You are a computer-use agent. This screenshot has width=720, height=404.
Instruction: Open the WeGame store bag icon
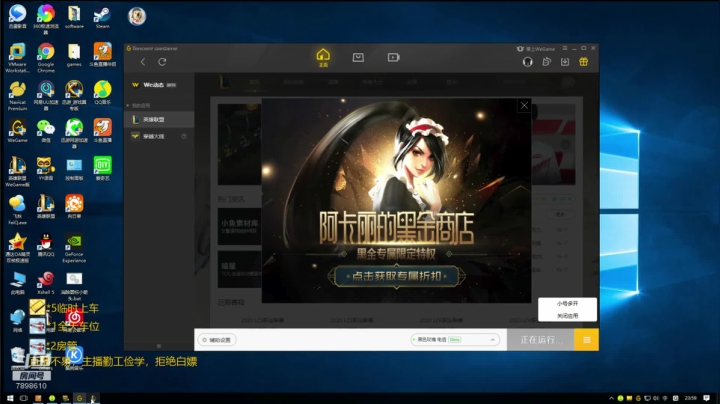[358, 57]
